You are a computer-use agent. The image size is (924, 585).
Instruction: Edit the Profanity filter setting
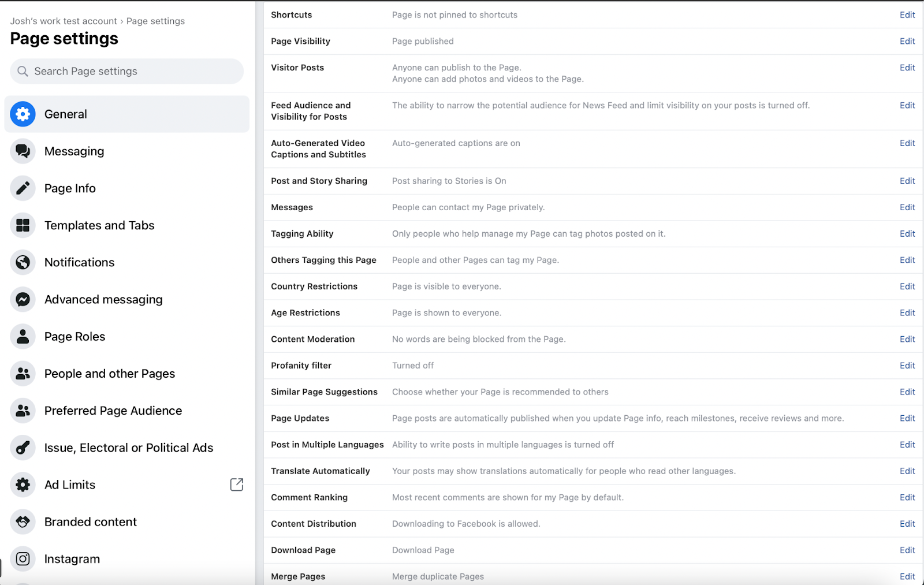pyautogui.click(x=907, y=366)
